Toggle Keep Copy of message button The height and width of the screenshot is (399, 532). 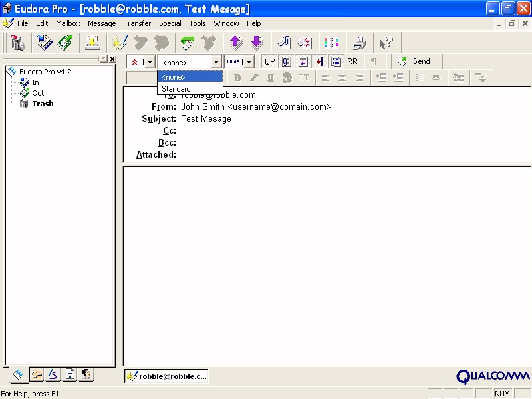click(x=336, y=61)
